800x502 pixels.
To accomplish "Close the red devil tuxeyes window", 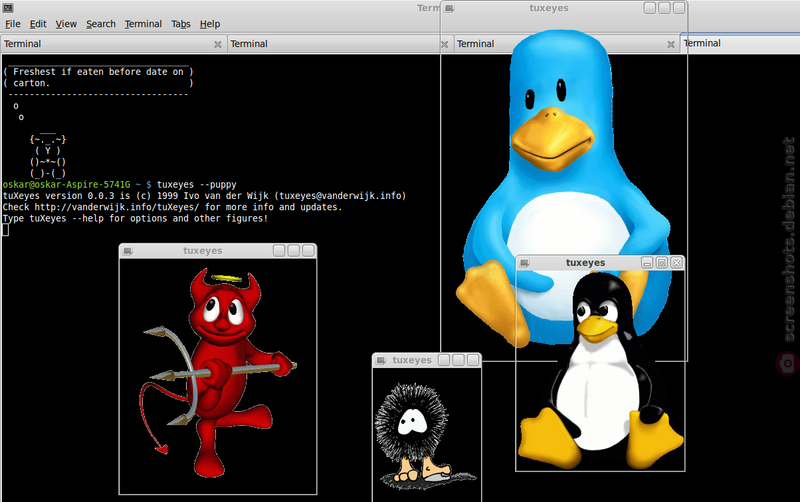I will click(308, 250).
